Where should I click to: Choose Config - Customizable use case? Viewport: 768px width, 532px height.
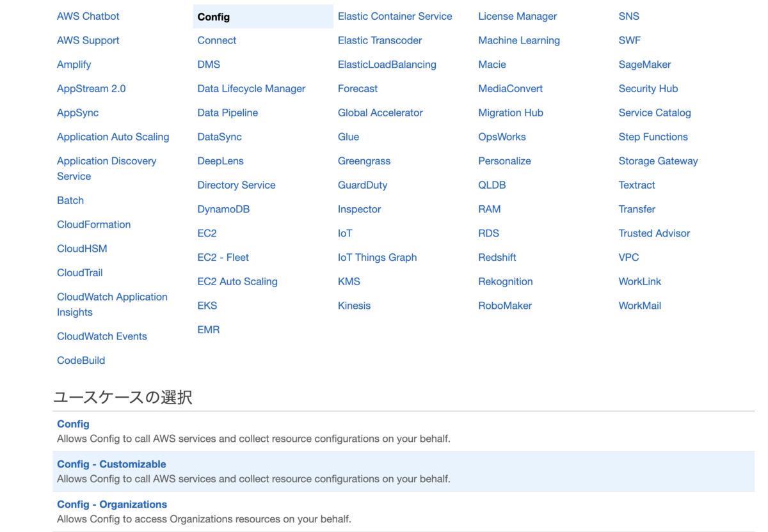403,471
